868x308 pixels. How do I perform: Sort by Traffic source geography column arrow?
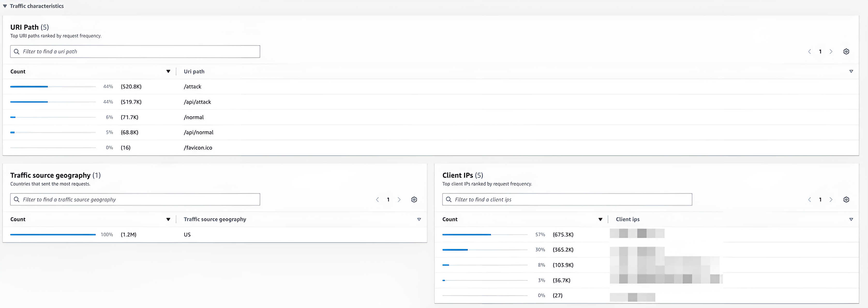419,220
